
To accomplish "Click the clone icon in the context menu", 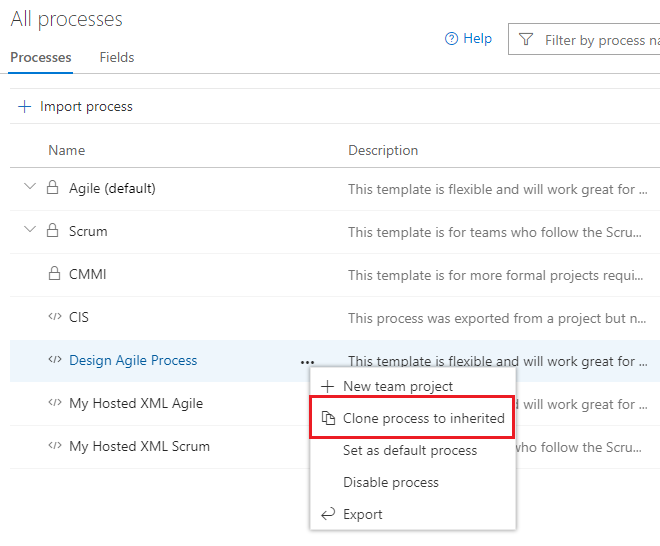I will (x=328, y=418).
